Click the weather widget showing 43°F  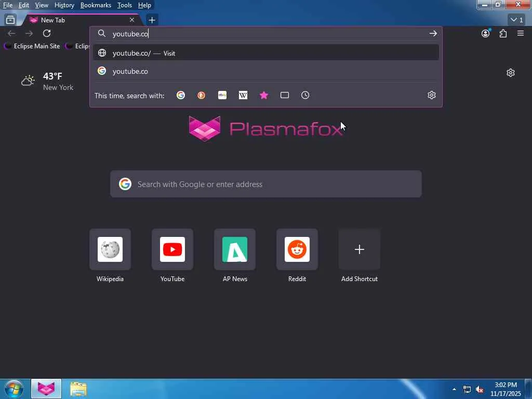[x=47, y=82]
